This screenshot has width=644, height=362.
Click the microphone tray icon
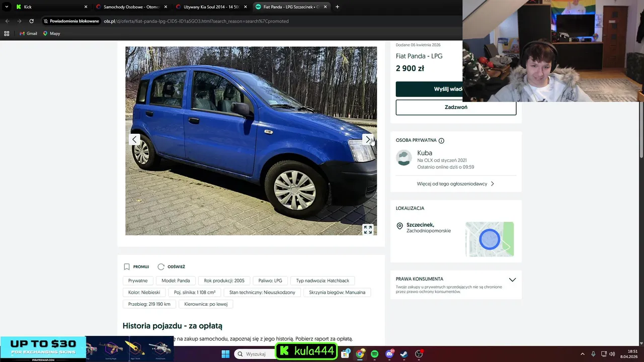(x=593, y=354)
